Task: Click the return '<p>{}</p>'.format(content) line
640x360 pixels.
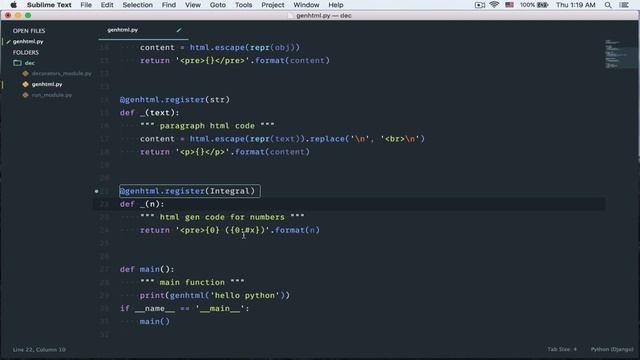Action: [224, 152]
